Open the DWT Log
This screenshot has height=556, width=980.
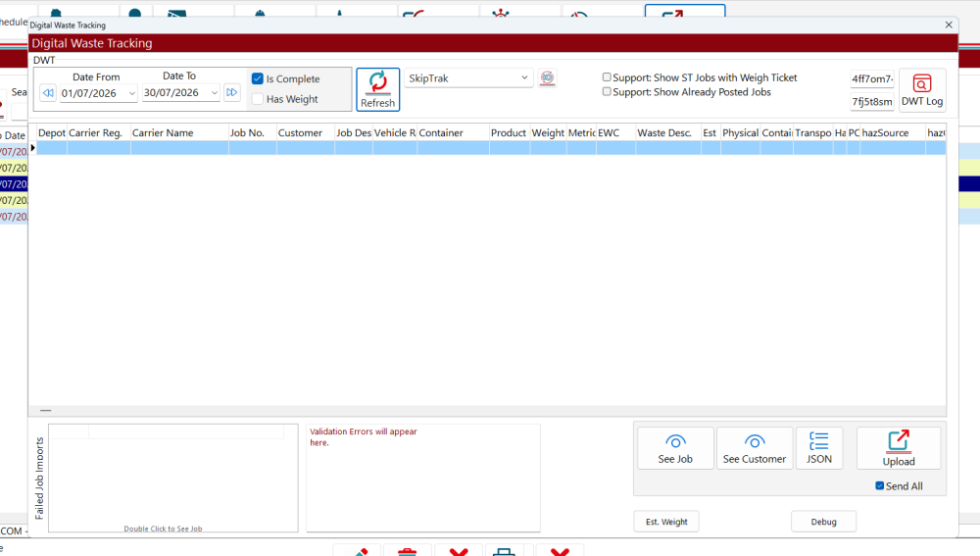pyautogui.click(x=922, y=90)
